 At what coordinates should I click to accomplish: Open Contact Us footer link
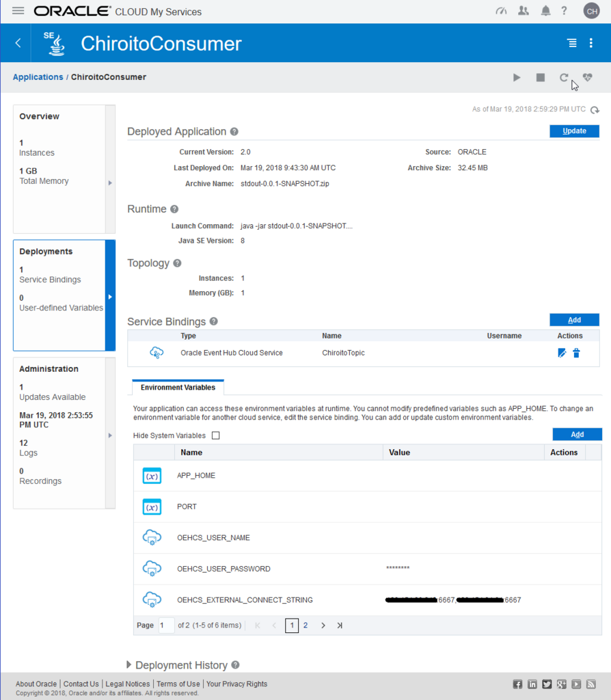coord(81,684)
